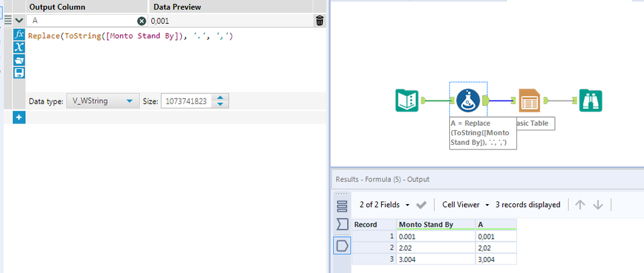Select cell 3,004 in column A

[x=496, y=259]
